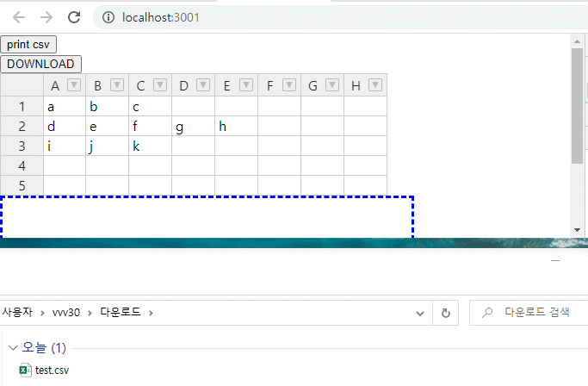The height and width of the screenshot is (386, 588).
Task: Select cell containing 'e'
Action: [x=108, y=126]
